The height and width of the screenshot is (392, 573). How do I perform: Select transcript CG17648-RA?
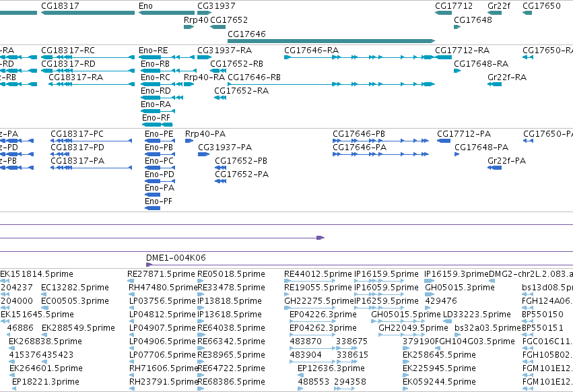coord(481,63)
